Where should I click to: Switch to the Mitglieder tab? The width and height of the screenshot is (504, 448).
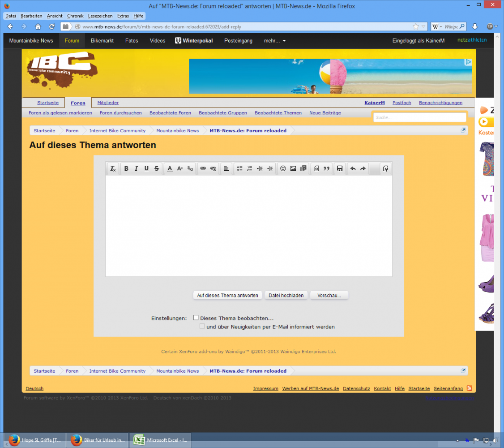pyautogui.click(x=108, y=103)
